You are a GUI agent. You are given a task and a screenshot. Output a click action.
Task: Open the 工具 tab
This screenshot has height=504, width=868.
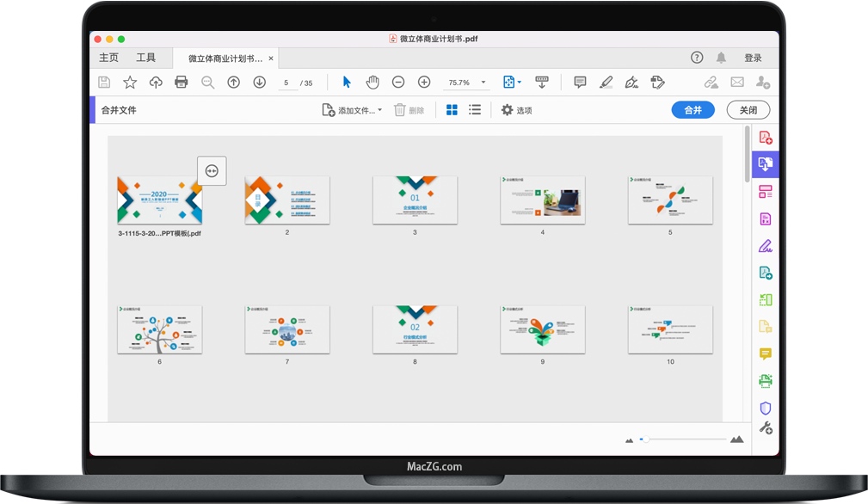(x=146, y=58)
